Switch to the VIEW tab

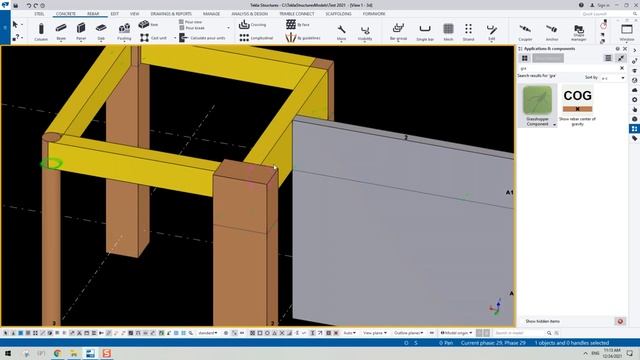(135, 14)
